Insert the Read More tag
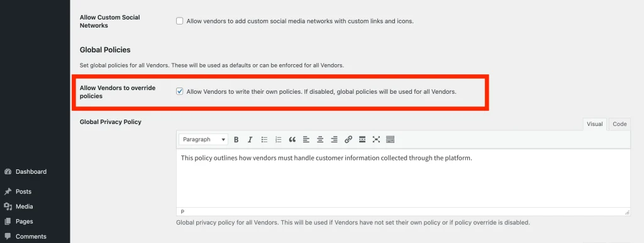 tap(362, 140)
